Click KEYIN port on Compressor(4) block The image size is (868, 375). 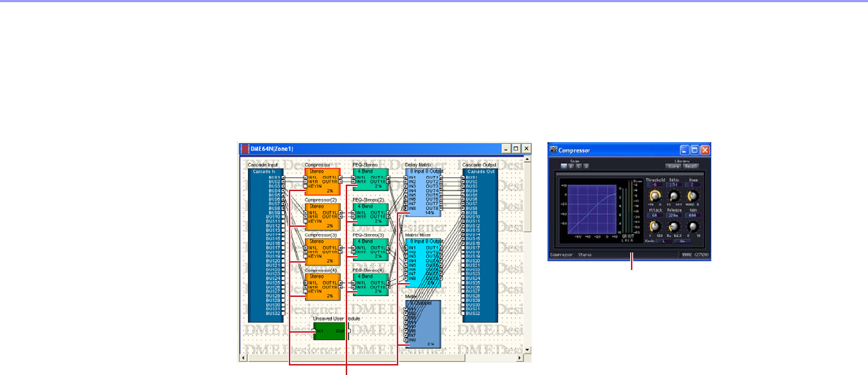306,292
